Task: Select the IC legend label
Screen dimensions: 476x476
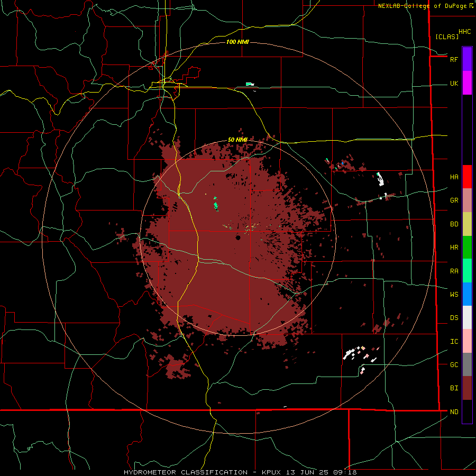Action: [454, 341]
